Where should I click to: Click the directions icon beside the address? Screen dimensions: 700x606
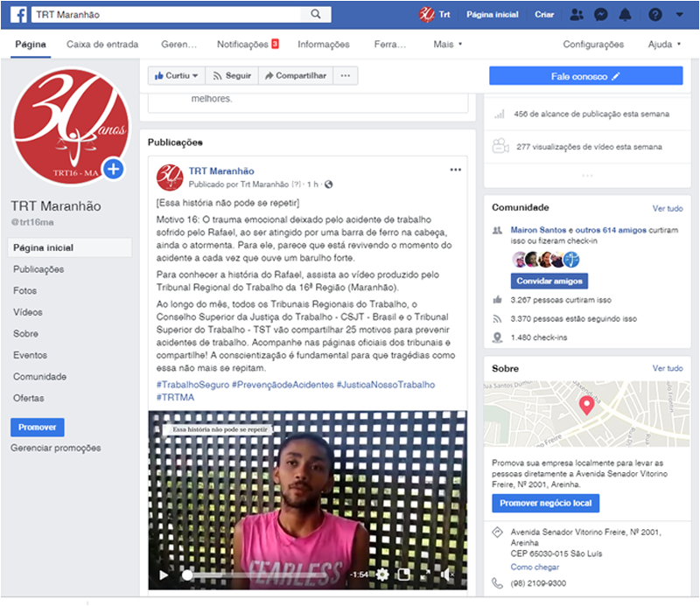497,533
